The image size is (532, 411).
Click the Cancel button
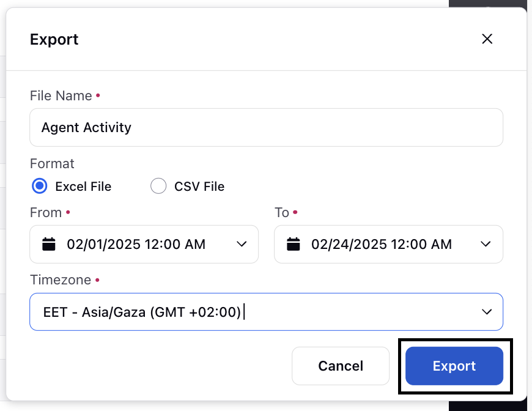coord(341,366)
